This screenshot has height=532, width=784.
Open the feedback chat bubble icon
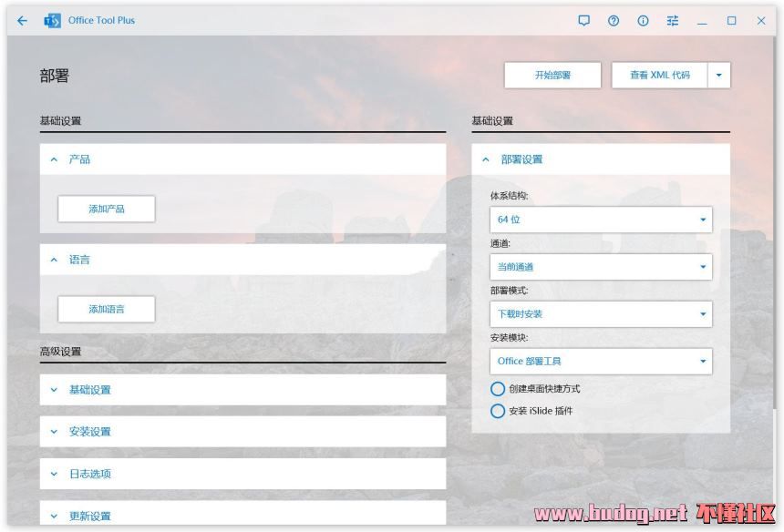click(584, 21)
